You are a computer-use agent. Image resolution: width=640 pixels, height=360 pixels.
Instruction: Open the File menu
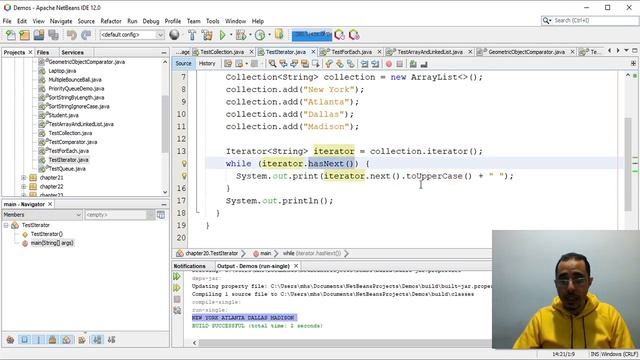point(7,21)
